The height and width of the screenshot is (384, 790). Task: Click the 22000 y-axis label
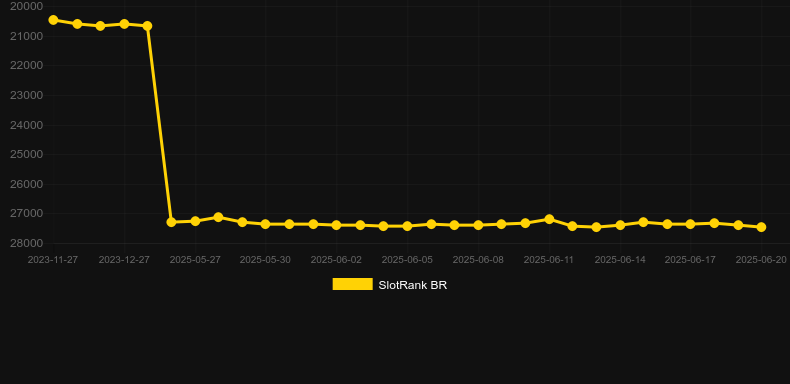pyautogui.click(x=26, y=66)
